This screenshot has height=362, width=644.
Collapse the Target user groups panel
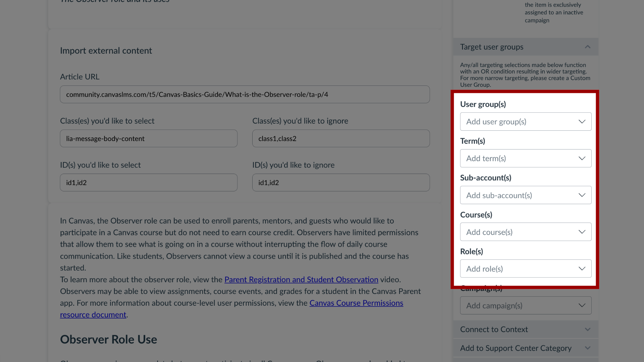[588, 47]
